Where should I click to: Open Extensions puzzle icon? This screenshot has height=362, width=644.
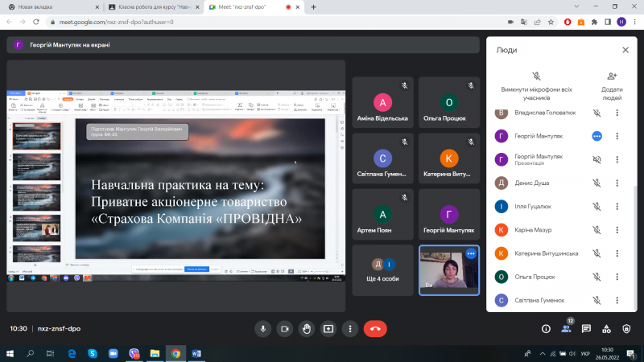pyautogui.click(x=594, y=23)
